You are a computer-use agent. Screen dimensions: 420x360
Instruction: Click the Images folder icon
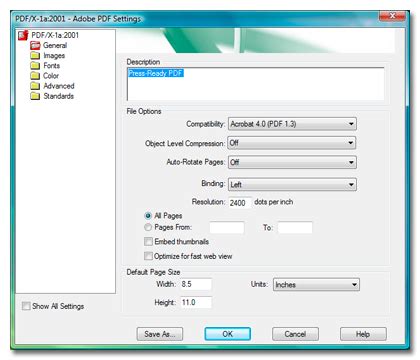pos(35,55)
